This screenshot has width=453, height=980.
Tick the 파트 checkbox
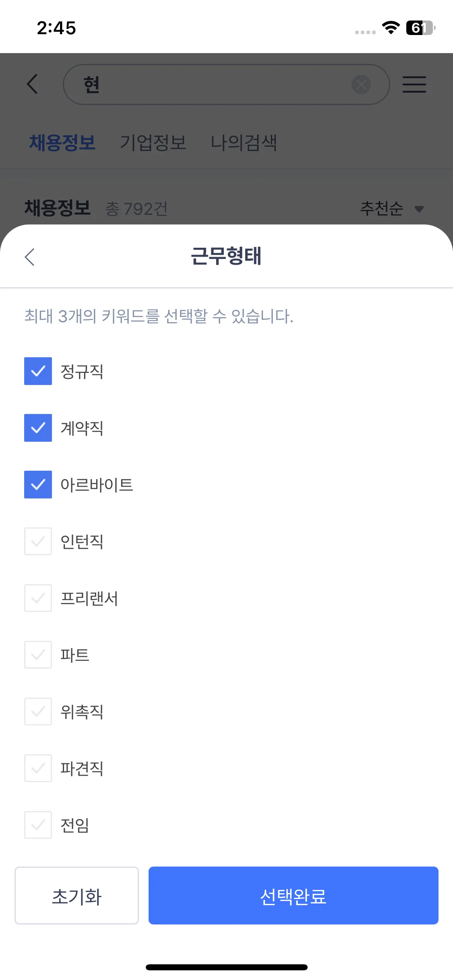(38, 655)
